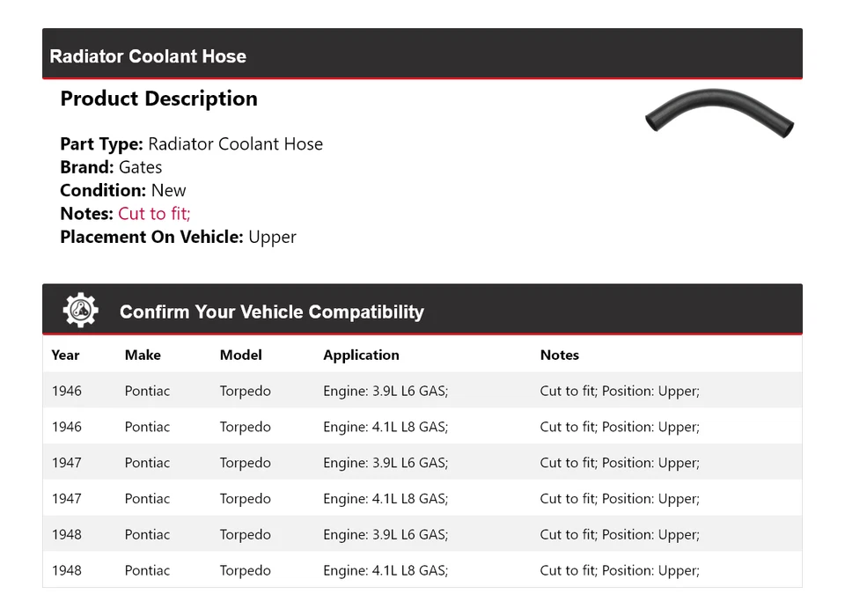The image size is (845, 616).
Task: Select the Radiator Coolant Hose title bar
Action: tap(148, 56)
